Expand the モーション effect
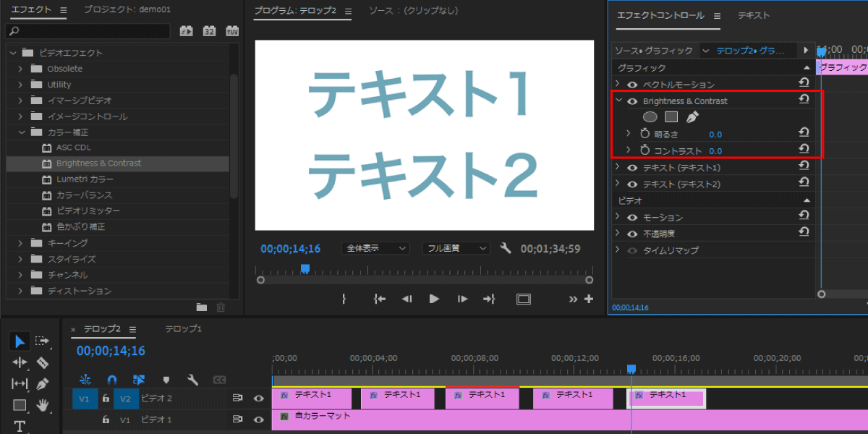Image resolution: width=868 pixels, height=434 pixels. (617, 216)
